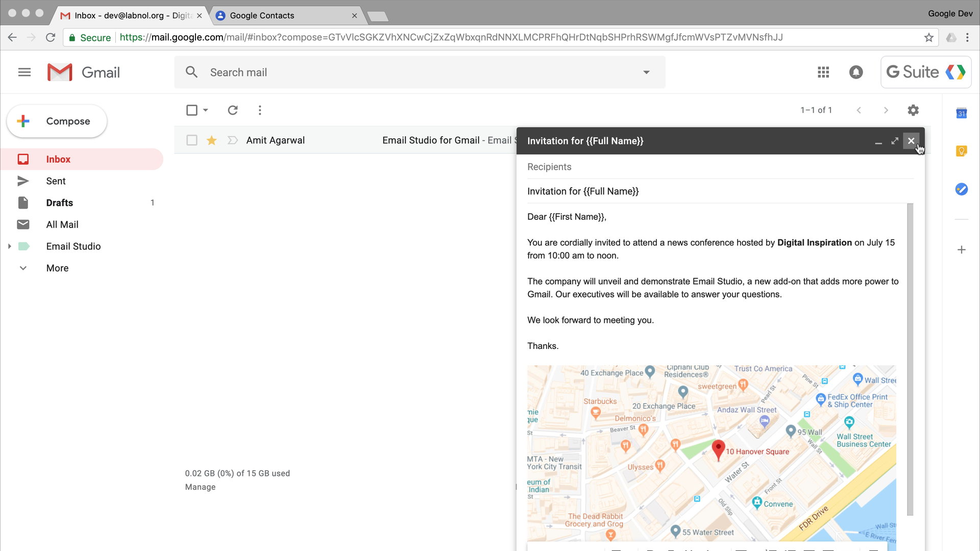Select the Amit Agarwal email checkbox

[x=191, y=140]
